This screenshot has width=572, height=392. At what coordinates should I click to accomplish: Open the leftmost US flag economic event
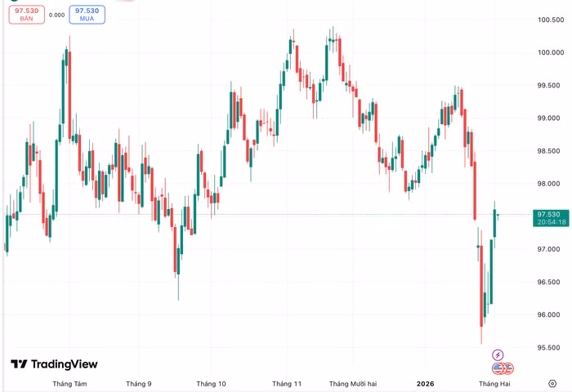tap(498, 368)
